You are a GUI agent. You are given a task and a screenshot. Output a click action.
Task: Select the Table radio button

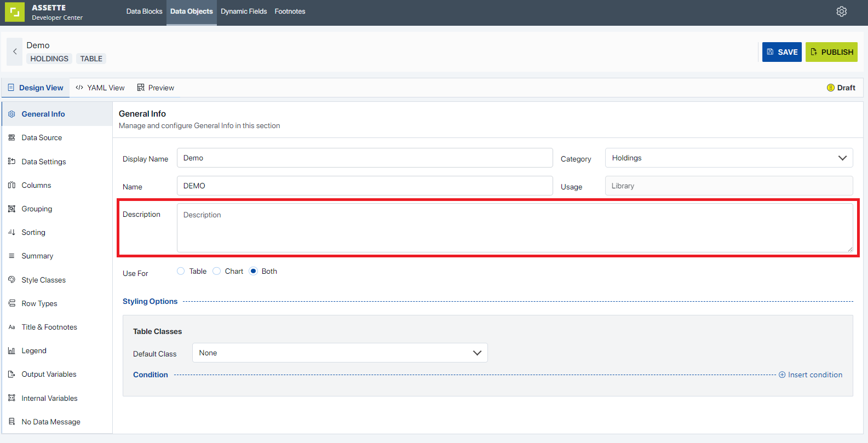click(x=181, y=271)
